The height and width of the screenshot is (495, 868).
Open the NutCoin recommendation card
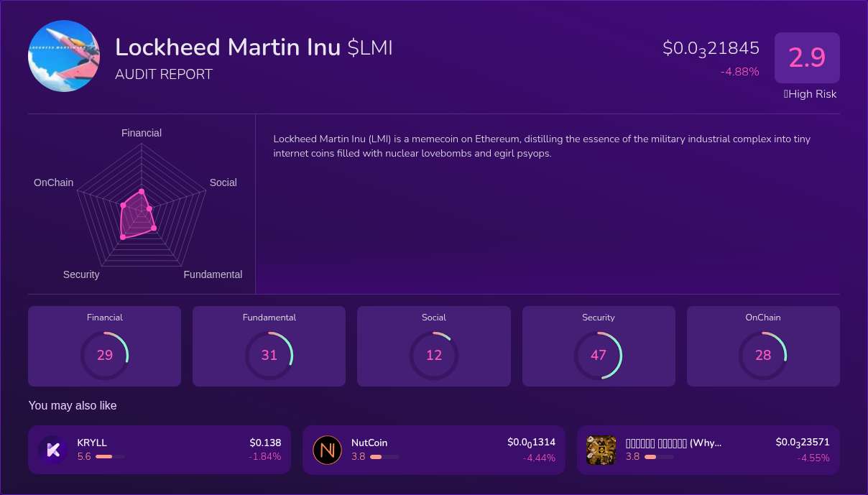(x=434, y=450)
